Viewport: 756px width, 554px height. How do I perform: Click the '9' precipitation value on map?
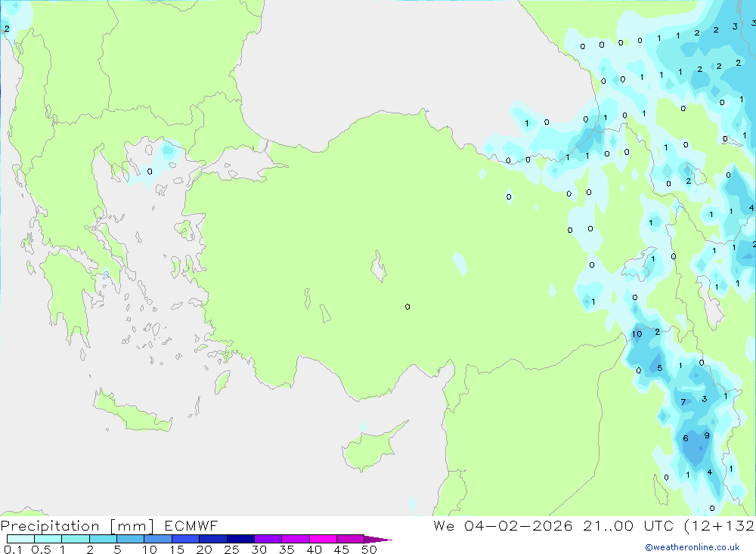tap(707, 435)
